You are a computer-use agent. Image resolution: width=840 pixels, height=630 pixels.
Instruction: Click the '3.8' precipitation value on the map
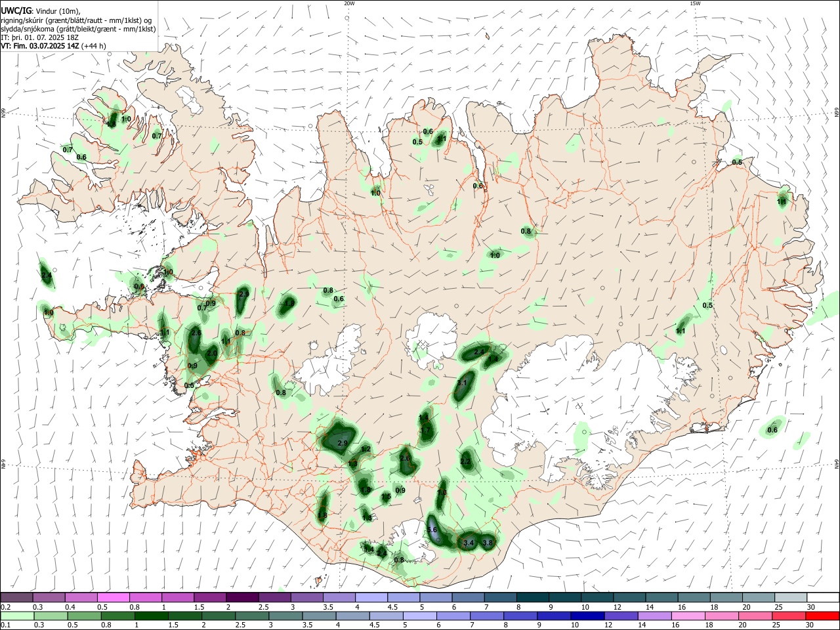(x=488, y=543)
